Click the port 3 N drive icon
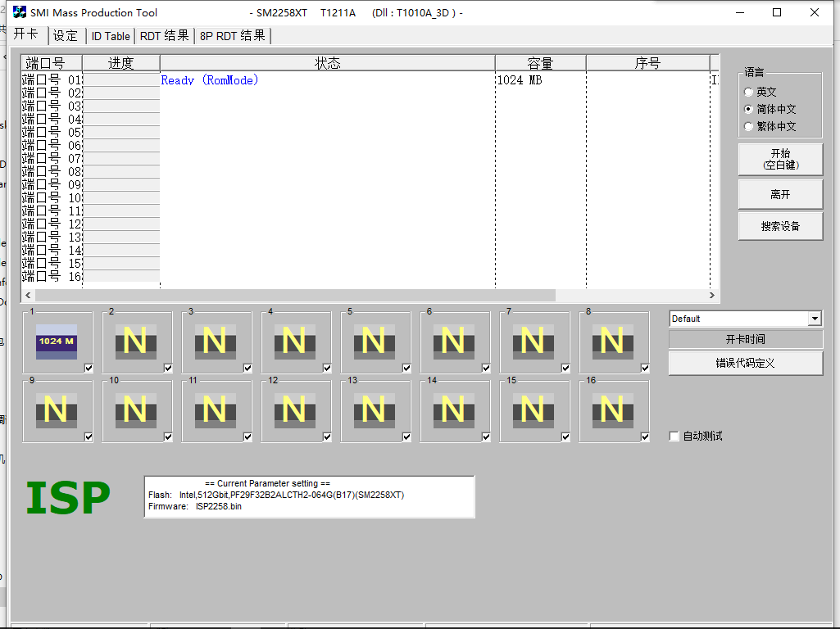The height and width of the screenshot is (629, 840). (216, 342)
